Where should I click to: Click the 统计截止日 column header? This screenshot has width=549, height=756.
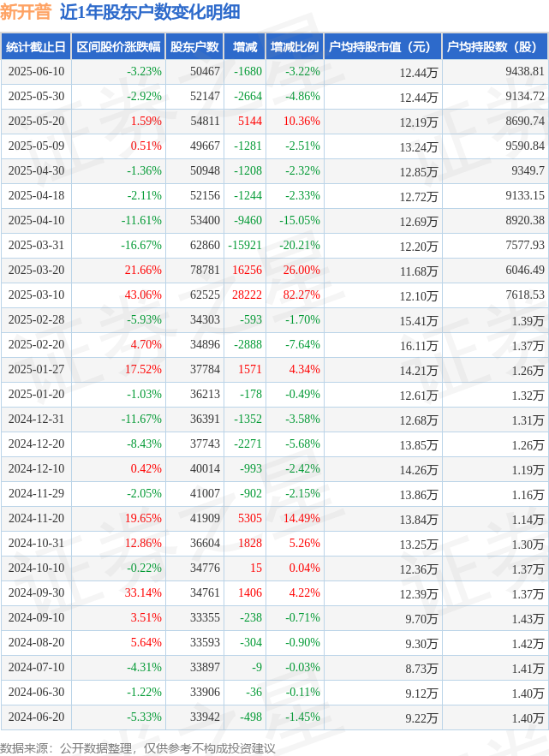[x=36, y=47]
